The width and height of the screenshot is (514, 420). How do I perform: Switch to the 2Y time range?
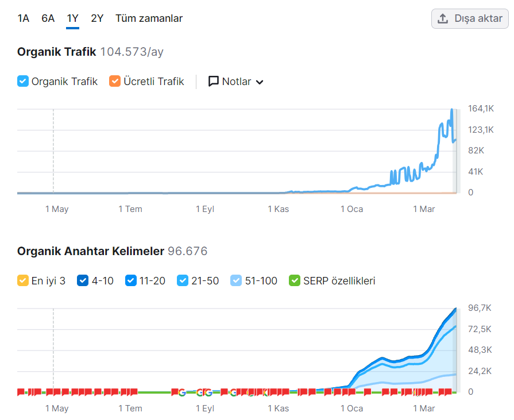[97, 18]
